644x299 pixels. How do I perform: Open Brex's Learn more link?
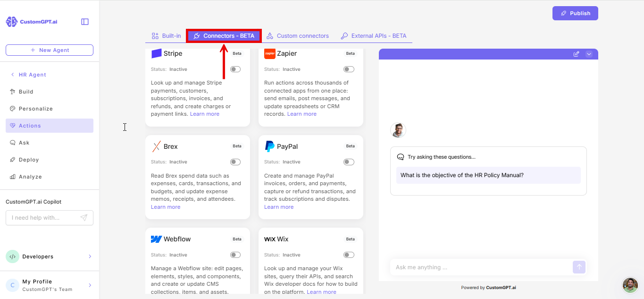(166, 207)
